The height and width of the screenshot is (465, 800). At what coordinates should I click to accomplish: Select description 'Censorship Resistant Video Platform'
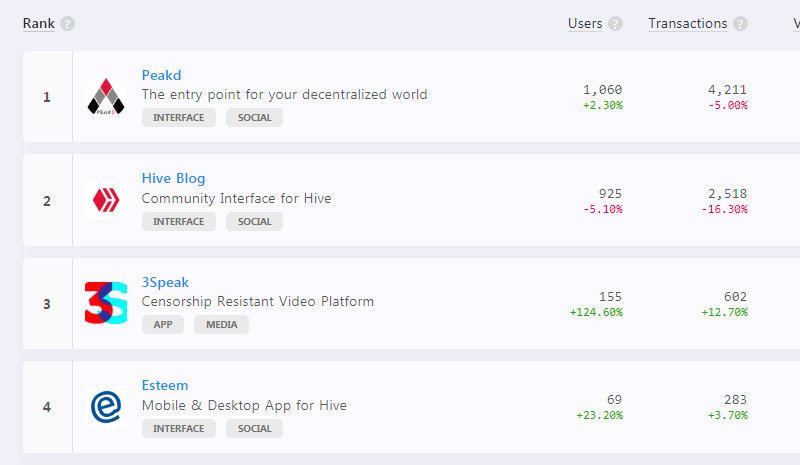click(x=258, y=301)
